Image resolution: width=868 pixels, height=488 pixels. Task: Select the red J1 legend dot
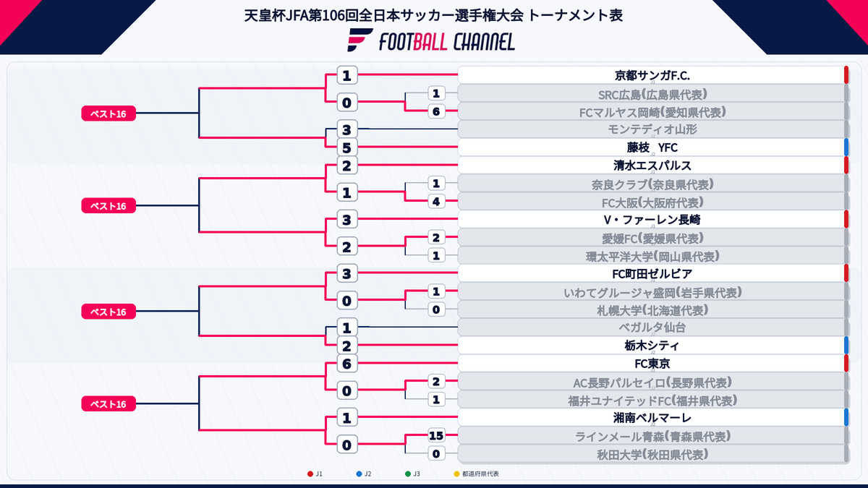310,474
